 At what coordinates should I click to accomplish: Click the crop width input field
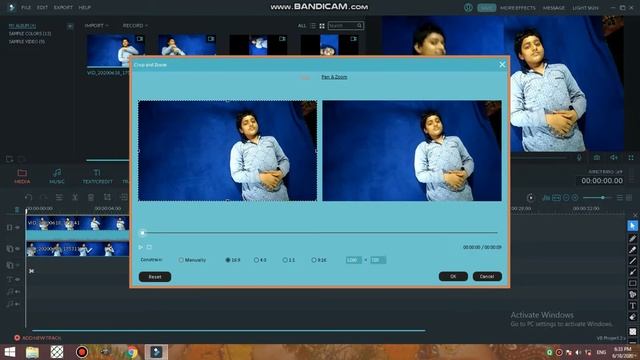point(353,260)
